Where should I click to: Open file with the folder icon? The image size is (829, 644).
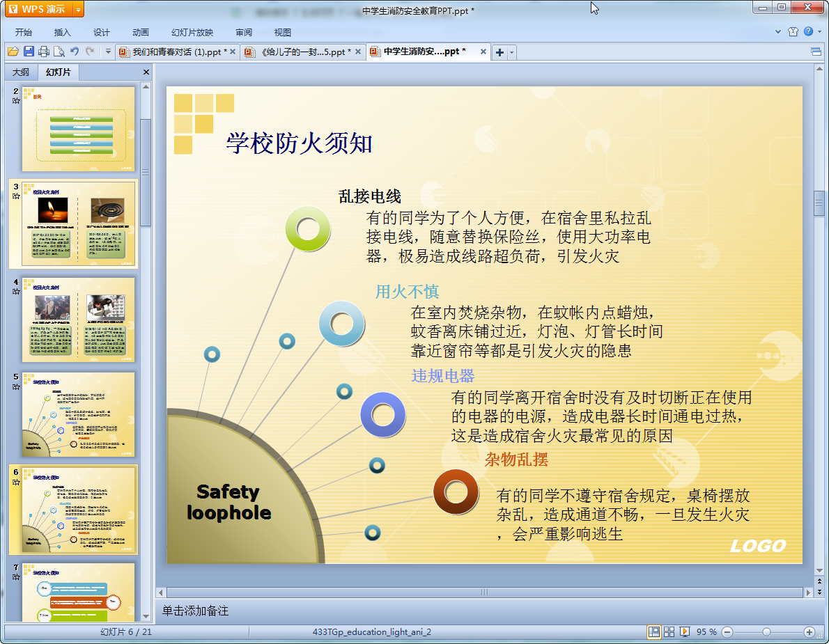point(13,52)
